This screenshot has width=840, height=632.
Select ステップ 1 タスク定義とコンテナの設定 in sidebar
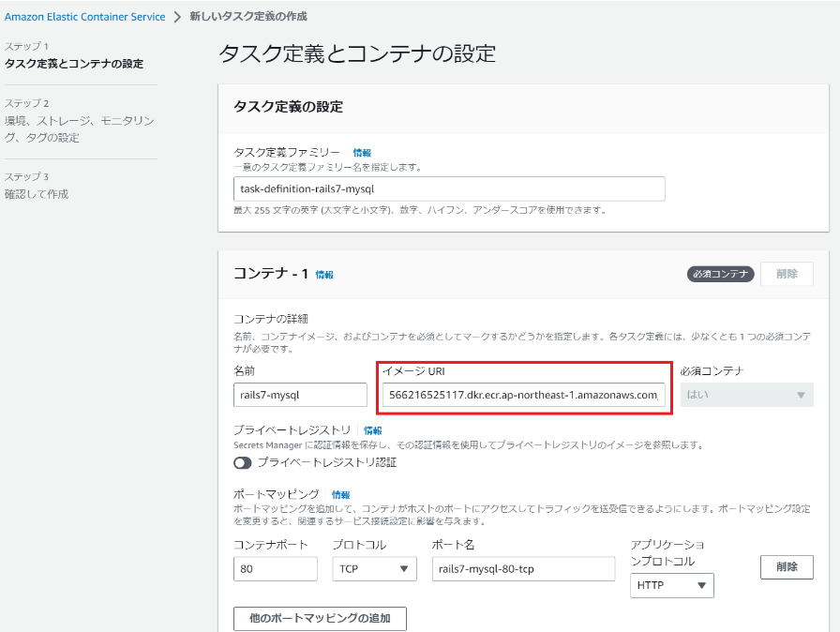coord(74,55)
